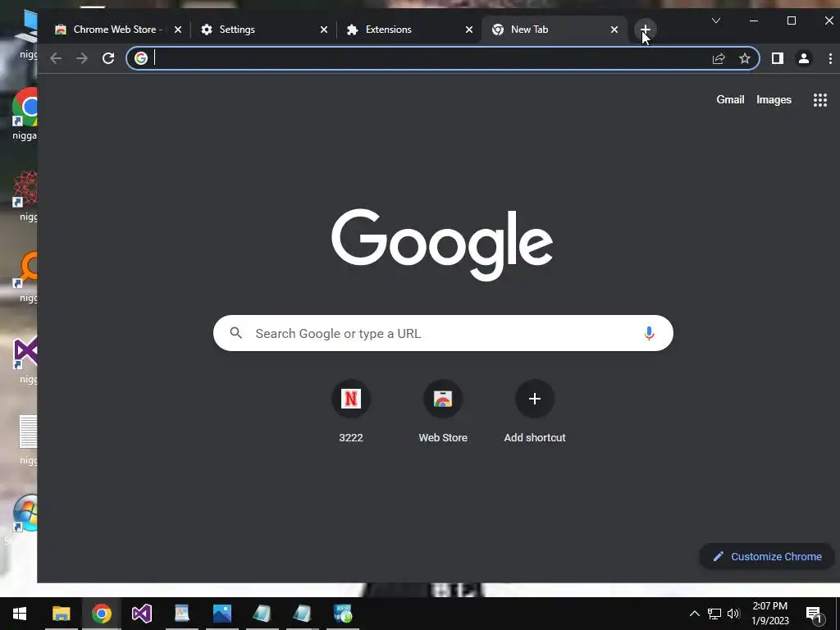The image size is (840, 630).
Task: Open the Chrome profile avatar menu
Action: click(804, 58)
